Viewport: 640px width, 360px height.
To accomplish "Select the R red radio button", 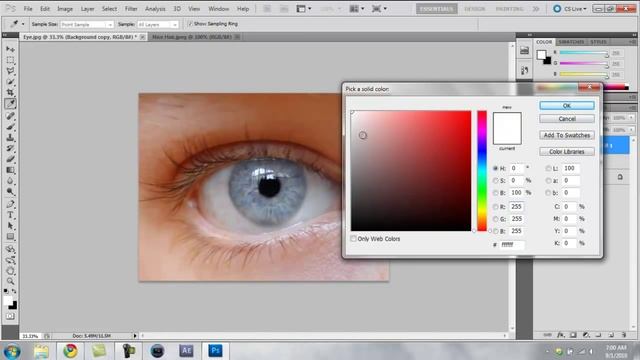I will tap(496, 207).
